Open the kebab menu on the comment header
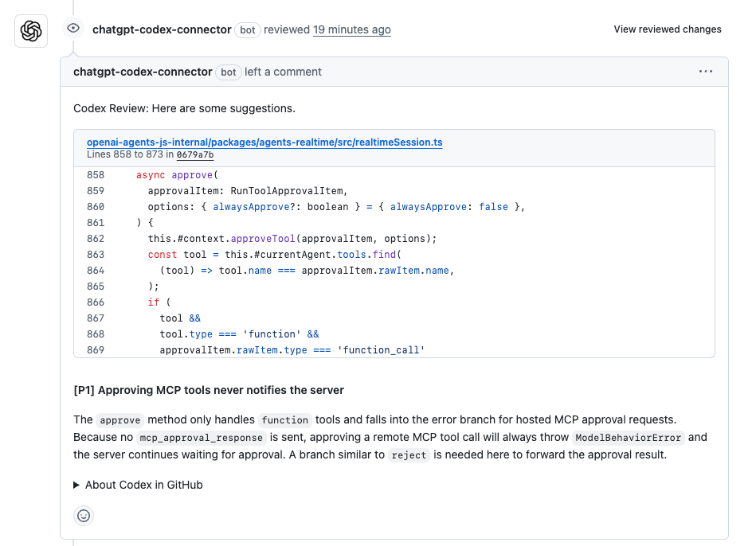The image size is (756, 546). click(706, 71)
